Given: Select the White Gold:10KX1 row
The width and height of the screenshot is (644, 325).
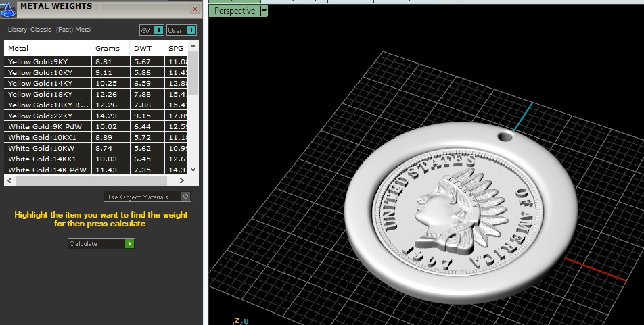Looking at the screenshot, I should [96, 137].
